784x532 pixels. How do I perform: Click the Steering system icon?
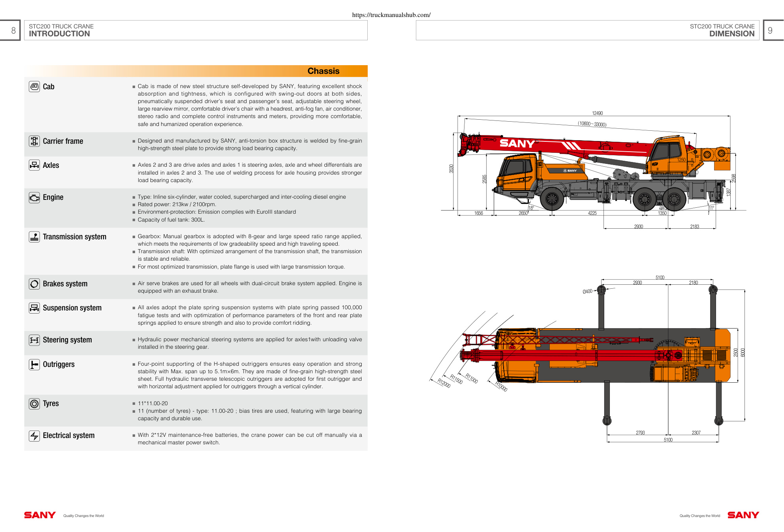click(34, 340)
